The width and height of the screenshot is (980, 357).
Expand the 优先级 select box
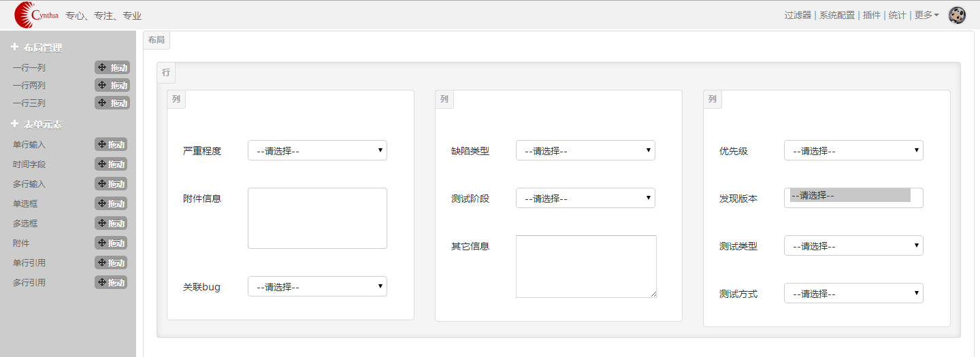853,150
